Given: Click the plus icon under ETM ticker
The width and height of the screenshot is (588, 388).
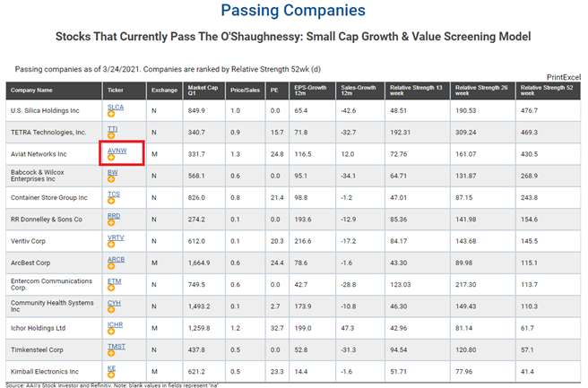Looking at the screenshot, I should click(111, 288).
